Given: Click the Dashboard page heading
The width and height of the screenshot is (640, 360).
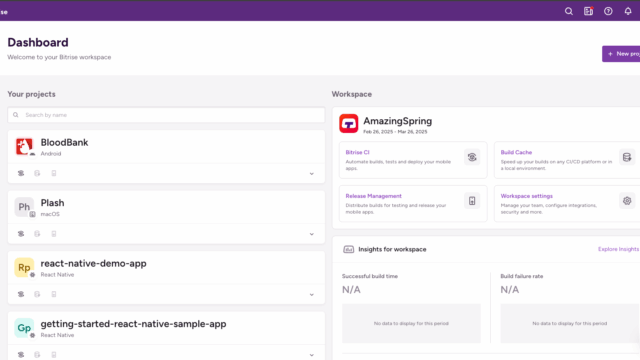Looking at the screenshot, I should 38,42.
